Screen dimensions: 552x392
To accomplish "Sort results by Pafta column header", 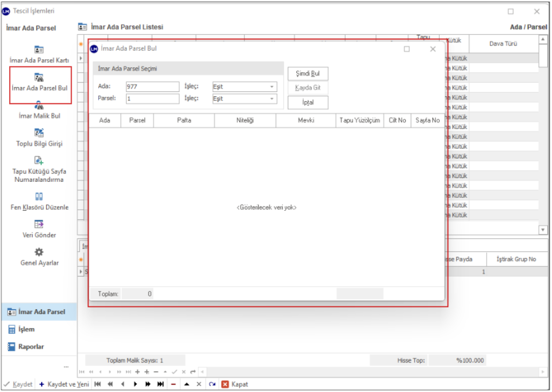I will [x=183, y=121].
